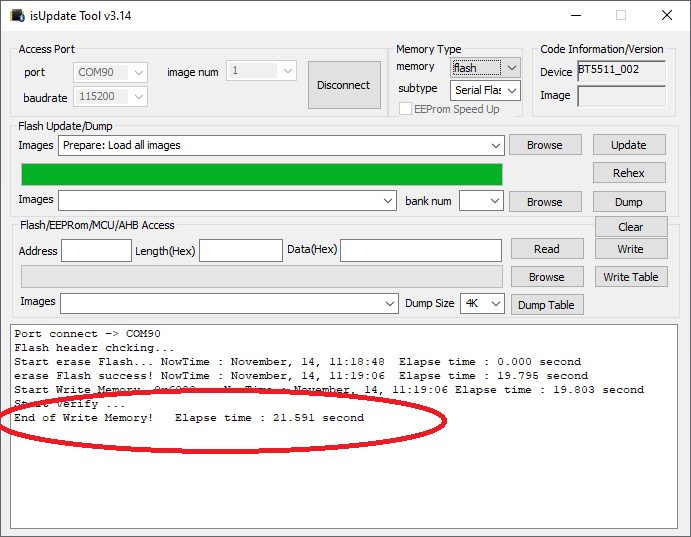Click the Write Table button
Viewport: 691px width, 537px height.
(x=630, y=277)
